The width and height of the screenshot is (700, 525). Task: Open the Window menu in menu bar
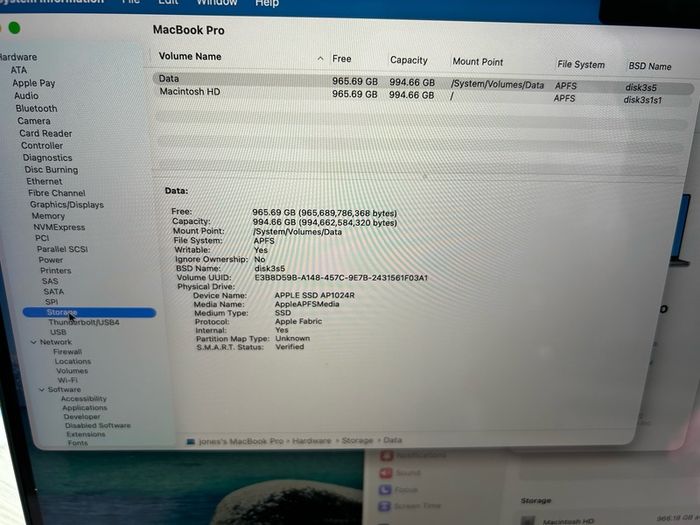coord(217,3)
